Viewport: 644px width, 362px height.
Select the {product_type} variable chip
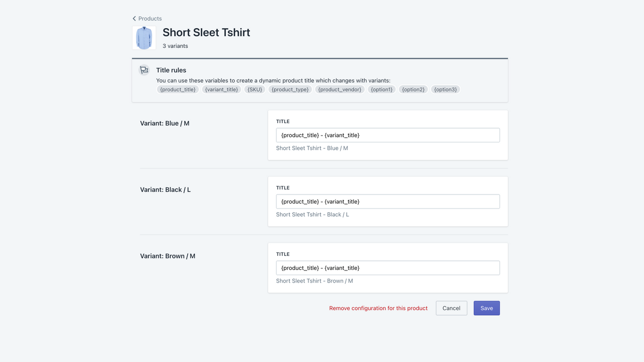click(290, 89)
